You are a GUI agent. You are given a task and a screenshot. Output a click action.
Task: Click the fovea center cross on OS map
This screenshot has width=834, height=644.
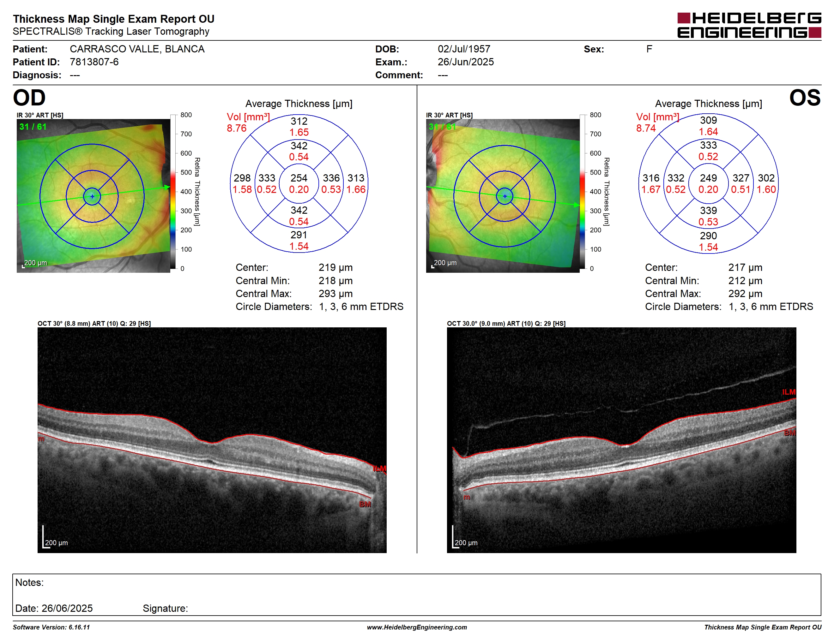point(505,196)
